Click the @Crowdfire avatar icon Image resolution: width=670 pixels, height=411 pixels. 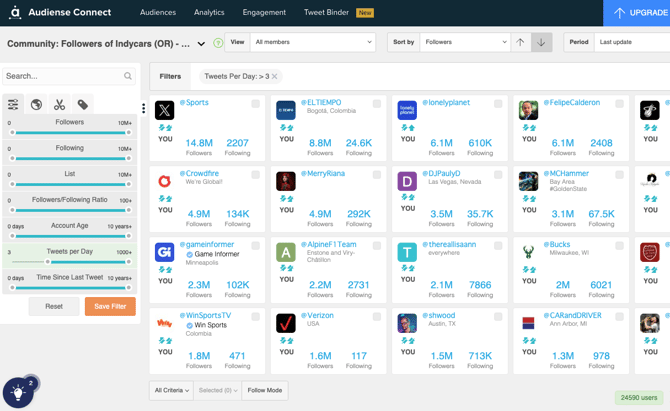tap(165, 181)
